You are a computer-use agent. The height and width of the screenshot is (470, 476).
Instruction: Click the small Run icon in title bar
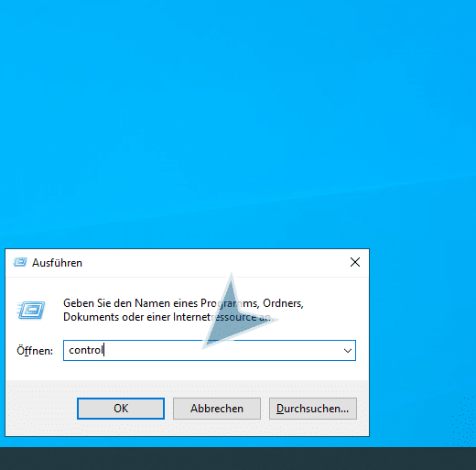pyautogui.click(x=20, y=262)
